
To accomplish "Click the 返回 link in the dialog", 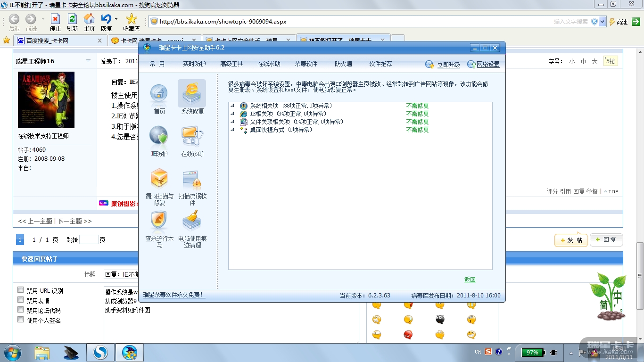I will pyautogui.click(x=470, y=280).
